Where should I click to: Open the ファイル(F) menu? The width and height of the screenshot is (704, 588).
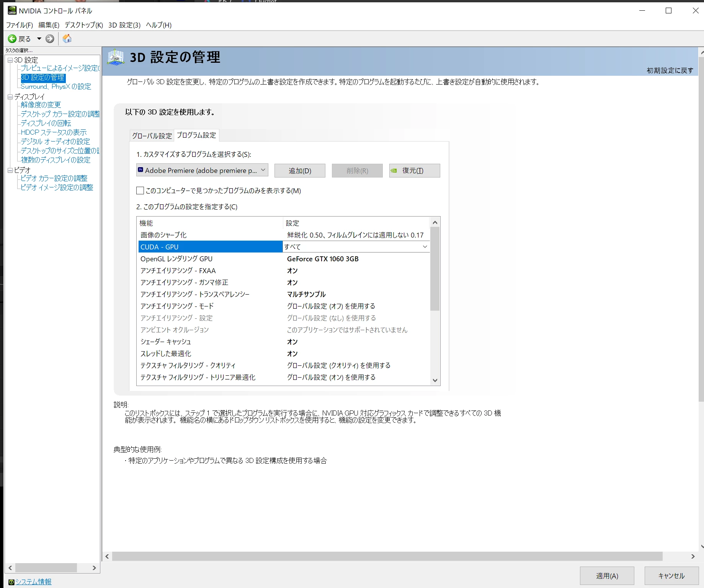(x=20, y=25)
